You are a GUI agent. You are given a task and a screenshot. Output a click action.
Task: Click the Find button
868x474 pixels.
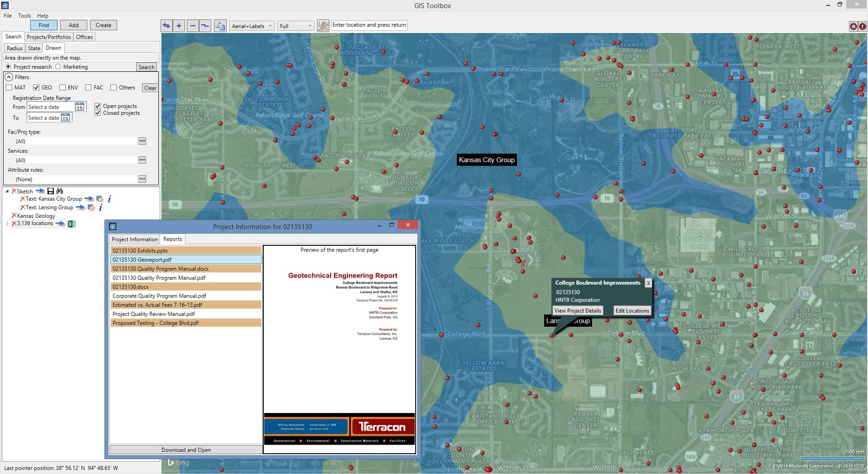(44, 25)
